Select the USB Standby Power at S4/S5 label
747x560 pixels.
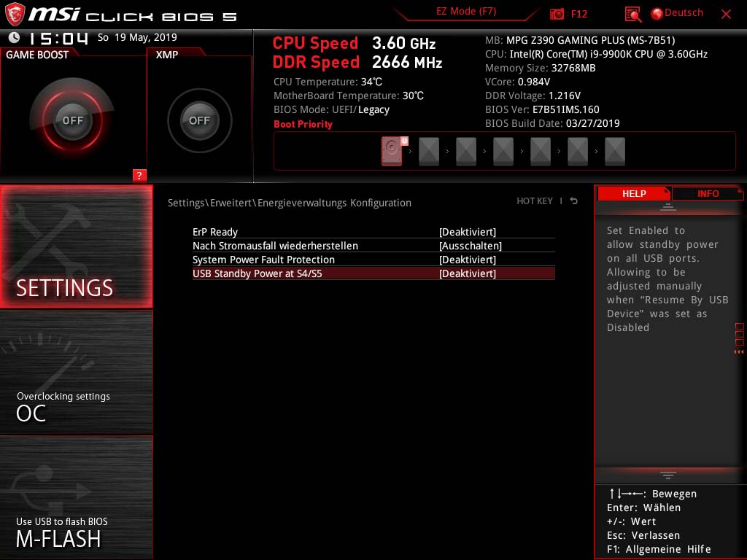[258, 273]
